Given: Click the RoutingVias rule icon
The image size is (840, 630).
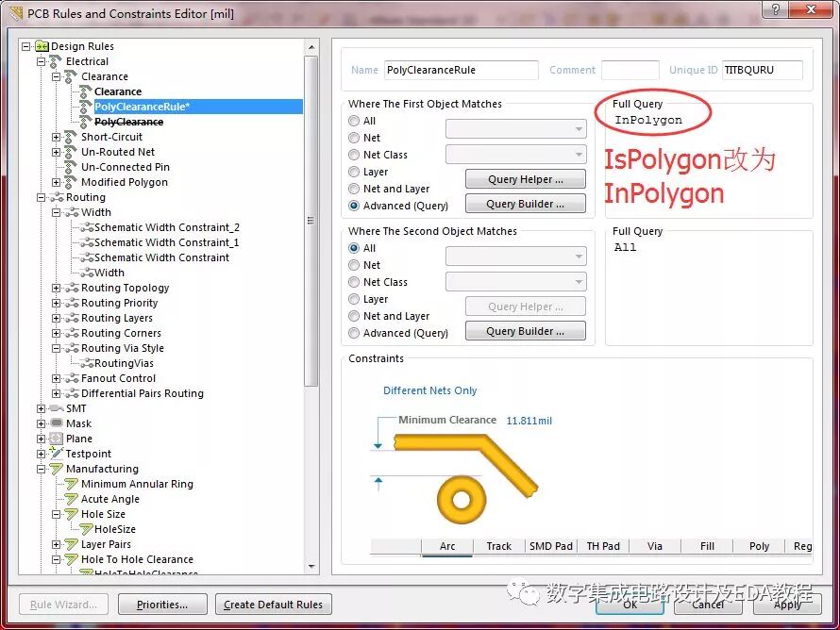Looking at the screenshot, I should [87, 363].
